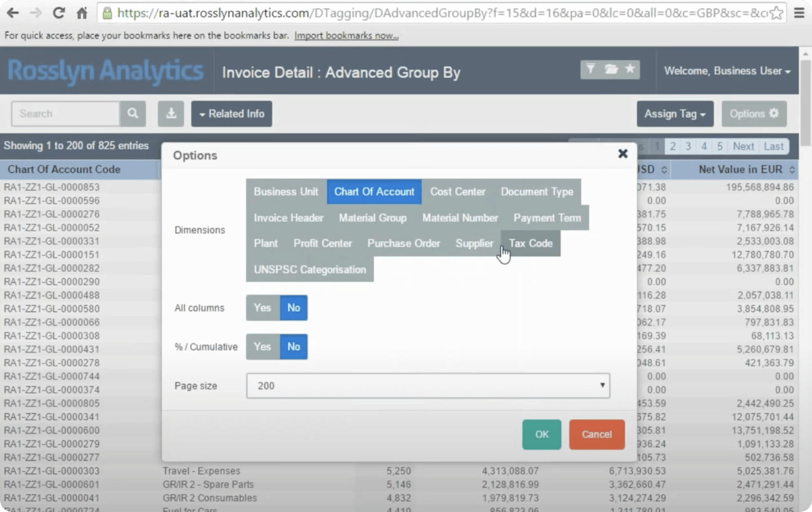Viewport: 812px width, 512px height.
Task: Click the row RA1-ZZ1-GL-0000041
Action: pyautogui.click(x=52, y=498)
